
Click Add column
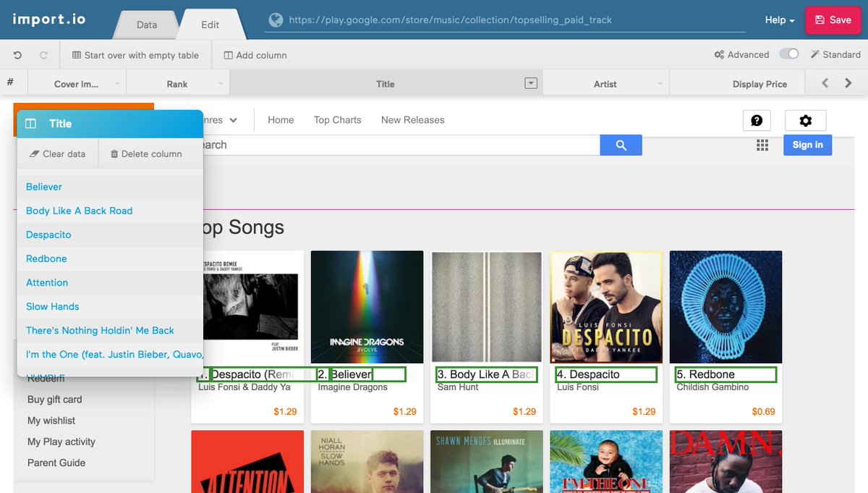pos(255,55)
